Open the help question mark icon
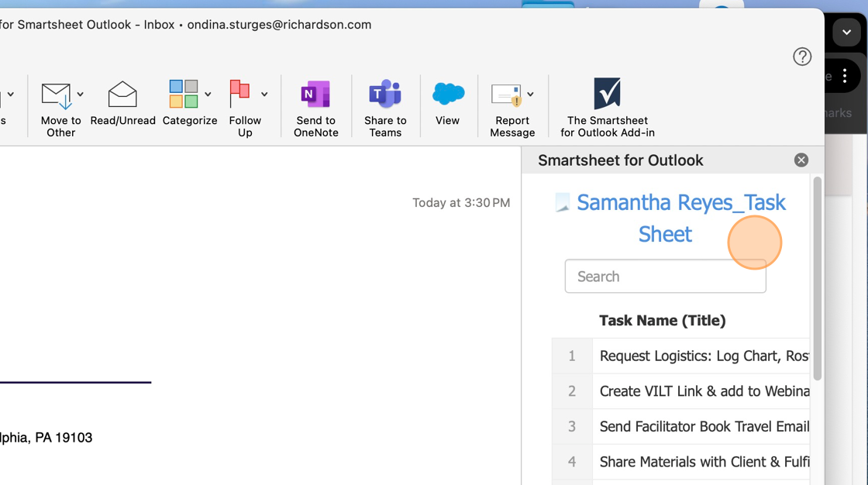The image size is (868, 485). [x=802, y=57]
